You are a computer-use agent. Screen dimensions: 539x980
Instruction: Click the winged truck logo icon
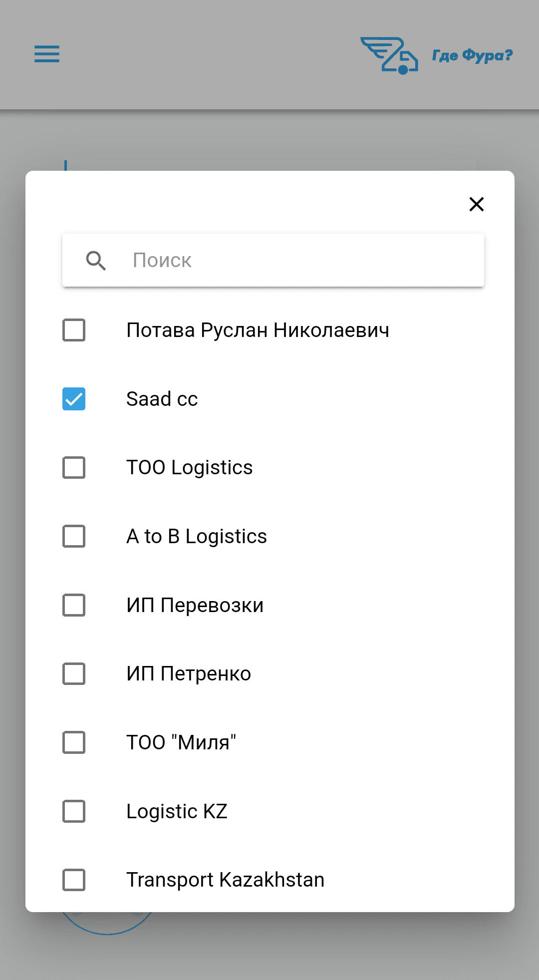[x=389, y=55]
